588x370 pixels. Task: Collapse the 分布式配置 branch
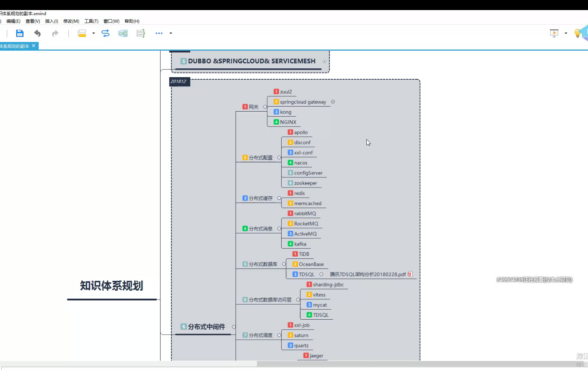point(279,158)
